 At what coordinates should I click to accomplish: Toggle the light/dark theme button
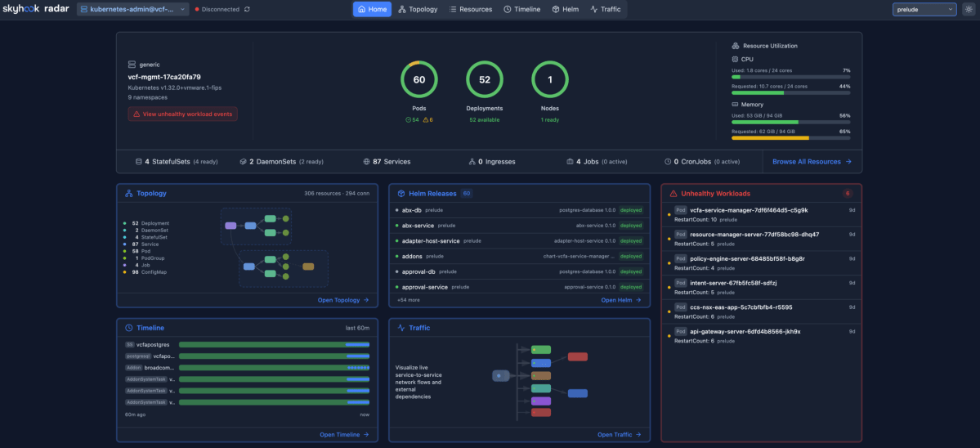click(969, 9)
